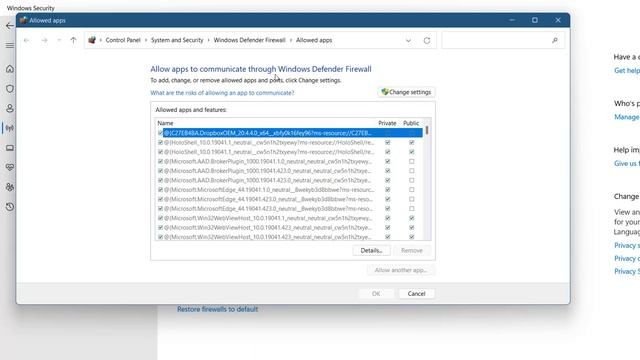Go up one level with Up arrow
Viewport: 640px width, 360px height.
pyautogui.click(x=73, y=40)
